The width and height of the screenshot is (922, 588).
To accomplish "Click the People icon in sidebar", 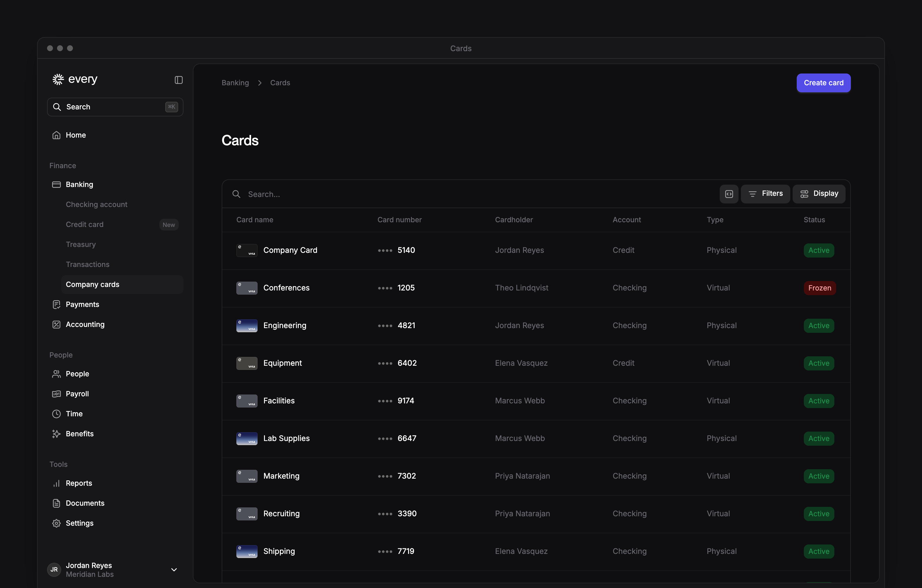I will click(x=56, y=374).
